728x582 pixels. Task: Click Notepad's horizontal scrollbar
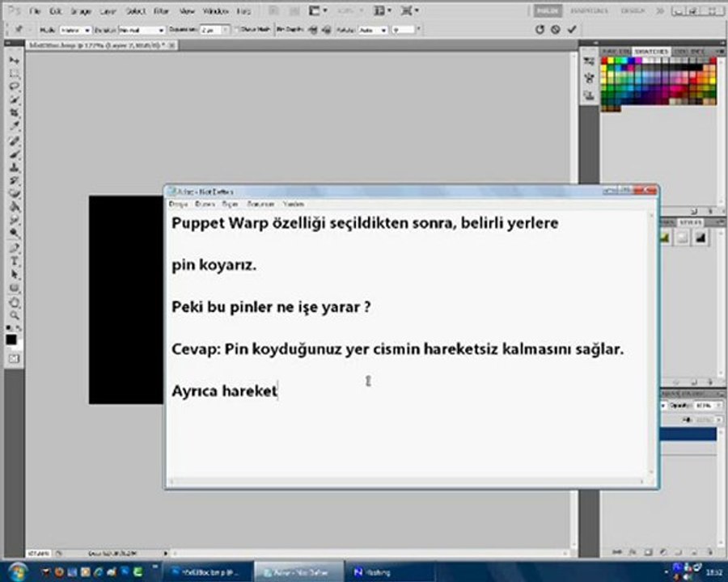[x=406, y=482]
